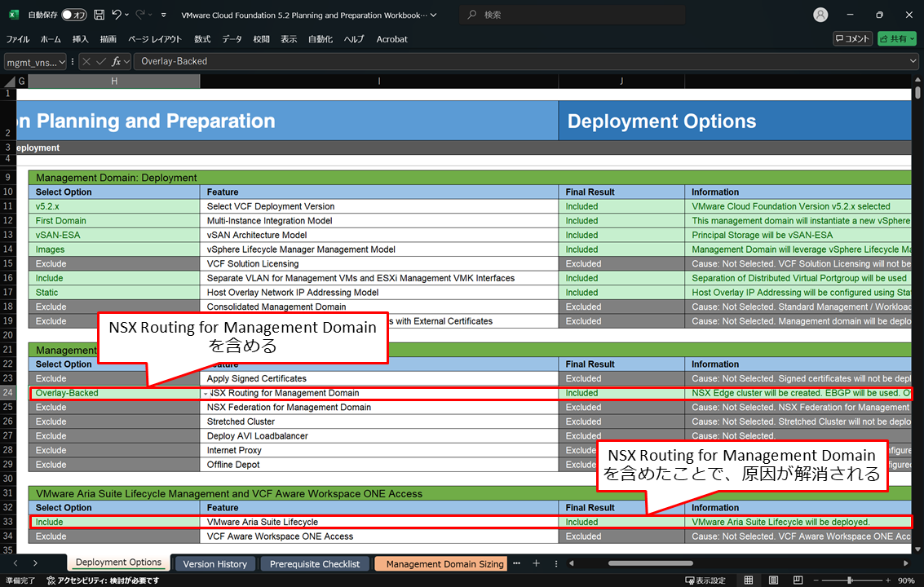Switch to the Prerequisite Checklist sheet tab
This screenshot has width=924, height=587.
(315, 564)
